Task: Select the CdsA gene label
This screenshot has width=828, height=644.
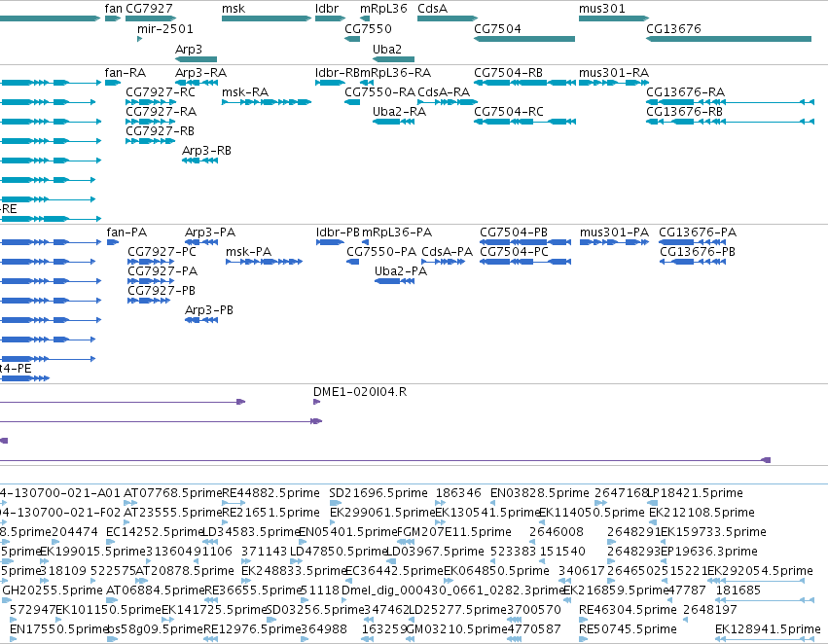Action: pyautogui.click(x=432, y=9)
